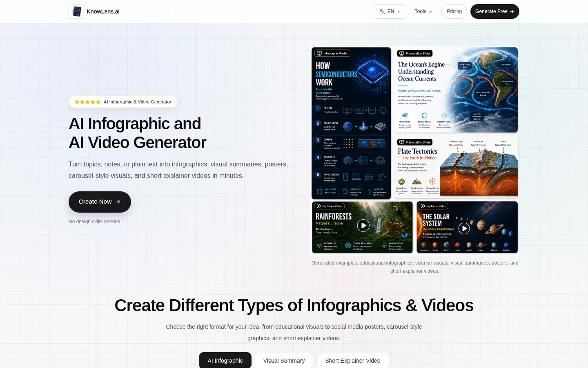The image size is (588, 368).
Task: Click the Generate Free button
Action: 495,11
